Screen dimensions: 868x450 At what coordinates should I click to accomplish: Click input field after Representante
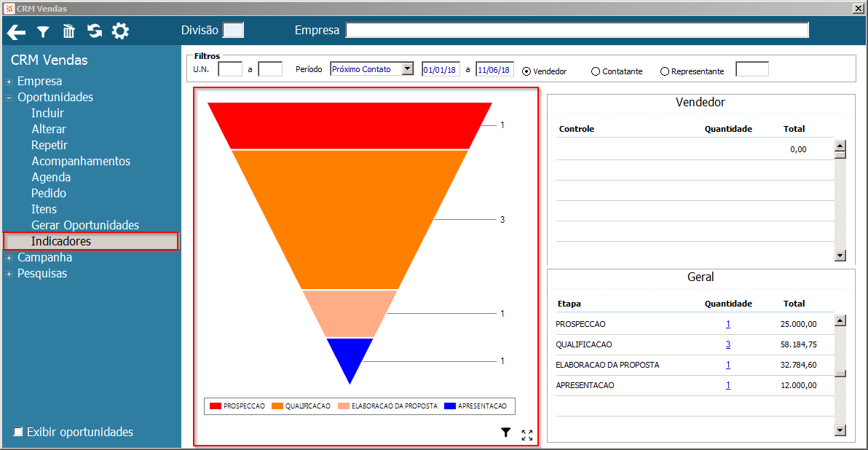(x=751, y=69)
